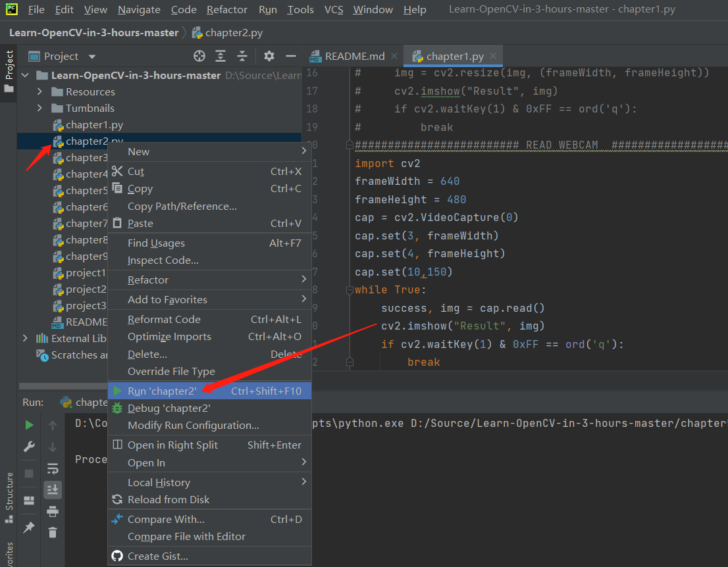
Task: Choose Cut from context menu
Action: [209, 172]
